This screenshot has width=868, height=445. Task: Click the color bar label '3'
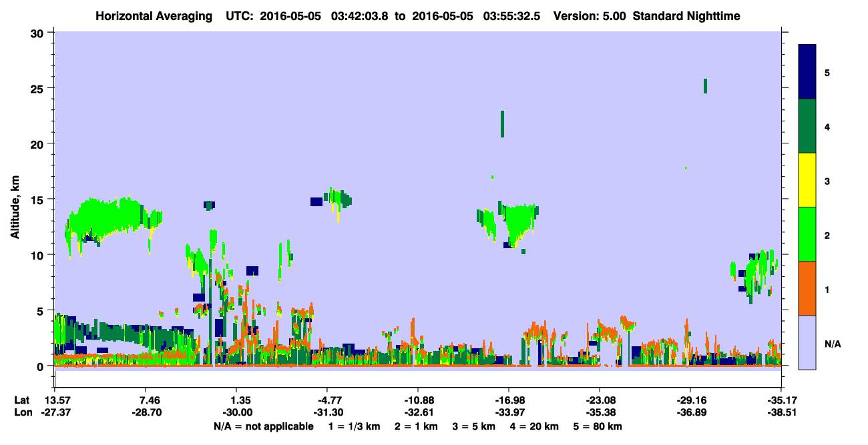(827, 181)
